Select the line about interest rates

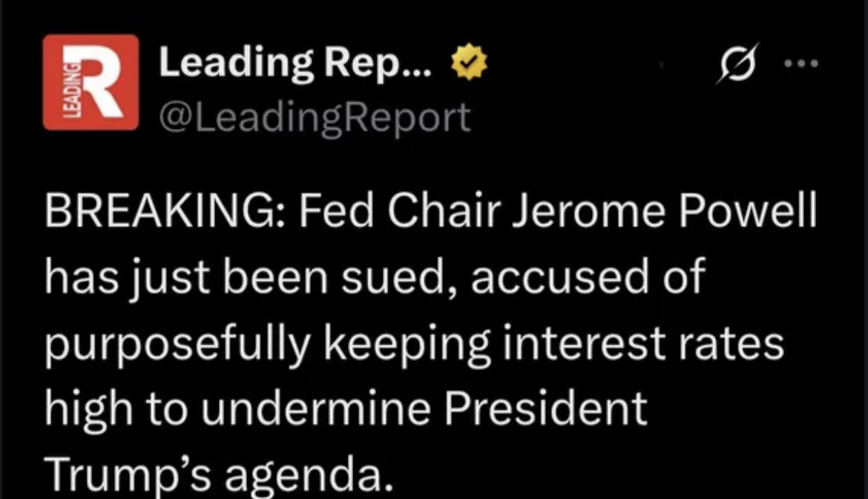pyautogui.click(x=413, y=343)
